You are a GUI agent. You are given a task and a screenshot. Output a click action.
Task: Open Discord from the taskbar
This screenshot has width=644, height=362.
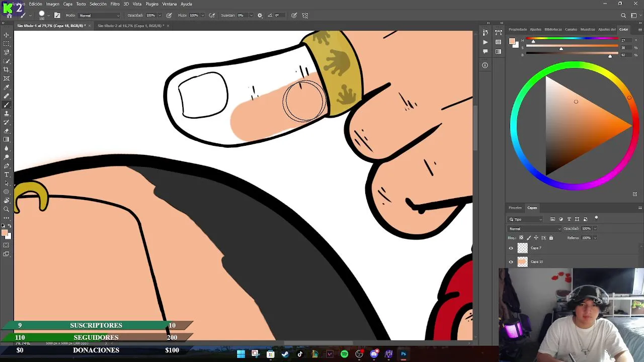pos(374,354)
